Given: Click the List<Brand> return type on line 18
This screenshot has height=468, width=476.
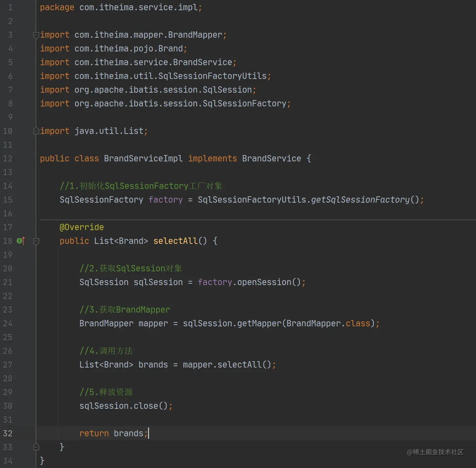Looking at the screenshot, I should click(121, 241).
